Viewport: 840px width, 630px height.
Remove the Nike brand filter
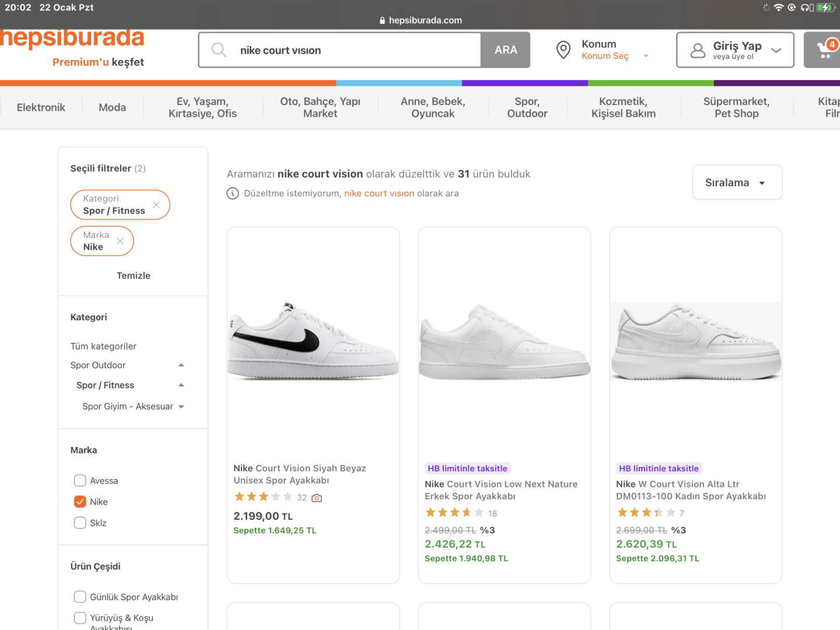coord(120,241)
